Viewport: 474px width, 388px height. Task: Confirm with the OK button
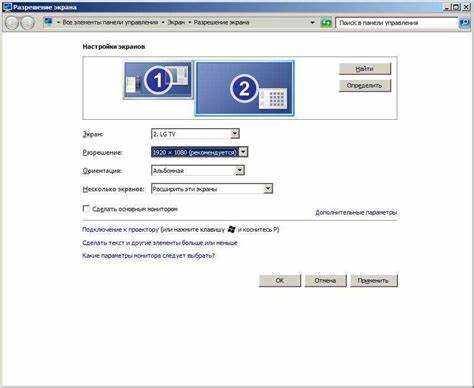click(x=280, y=281)
